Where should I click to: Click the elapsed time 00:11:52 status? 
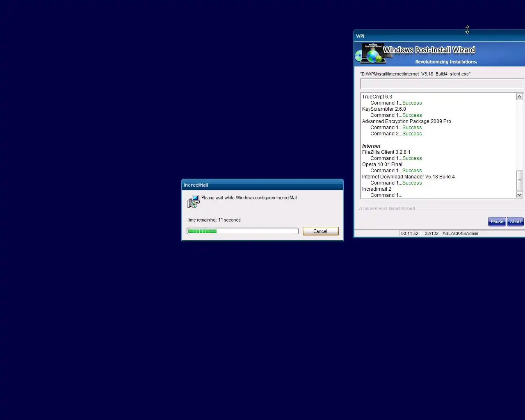[410, 233]
